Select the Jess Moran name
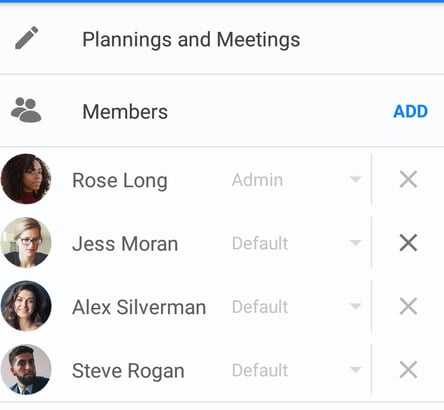Screen dimensions: 444x410 pos(125,244)
